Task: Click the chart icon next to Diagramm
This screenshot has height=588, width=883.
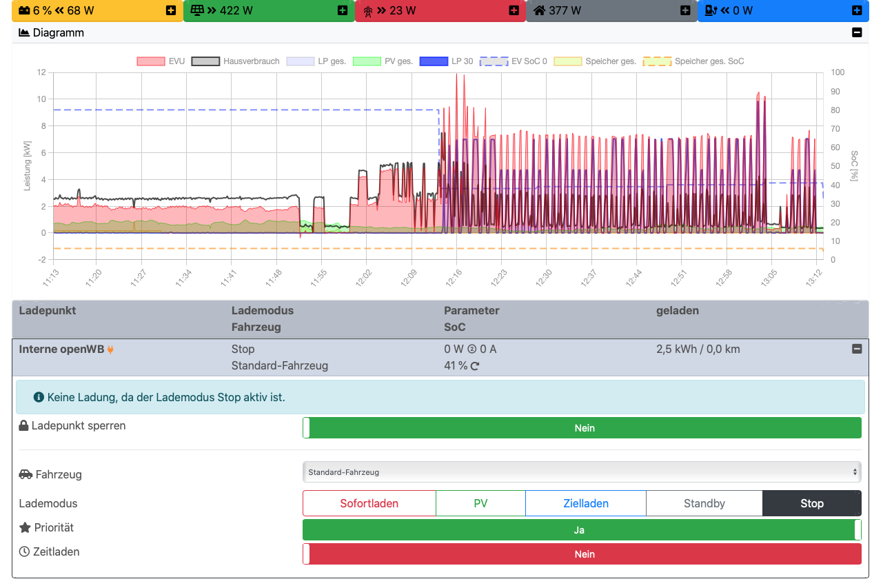Action: pyautogui.click(x=24, y=32)
